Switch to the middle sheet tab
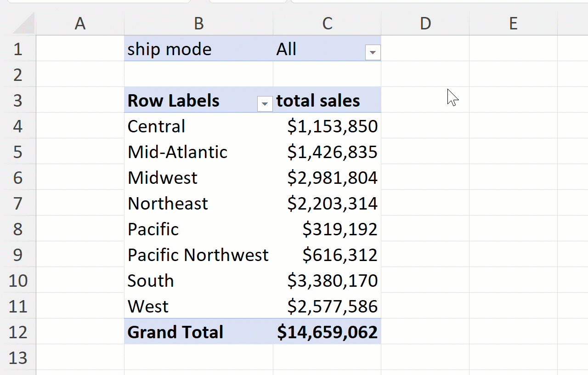The width and height of the screenshot is (588, 375). (248, 2)
